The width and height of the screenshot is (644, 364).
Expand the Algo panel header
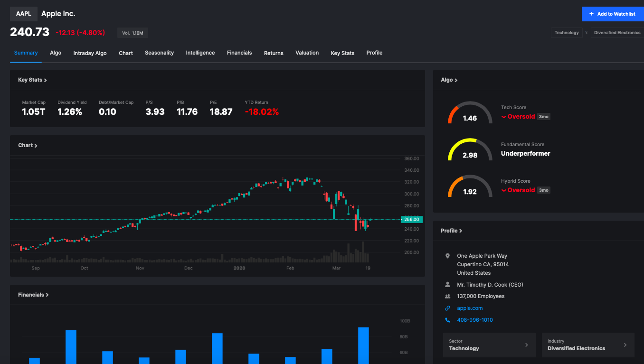449,80
